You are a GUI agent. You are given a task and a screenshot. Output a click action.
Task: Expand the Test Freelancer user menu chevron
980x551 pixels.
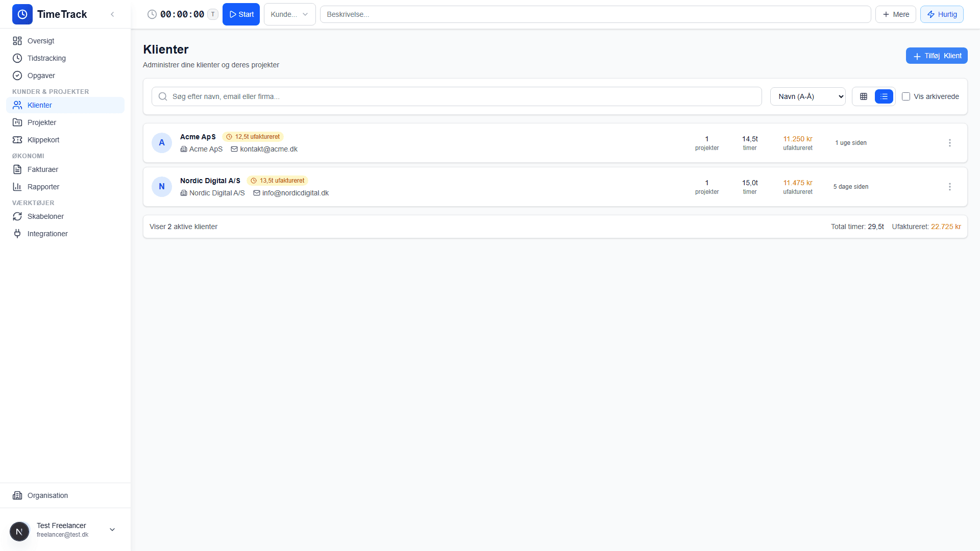[x=112, y=530]
